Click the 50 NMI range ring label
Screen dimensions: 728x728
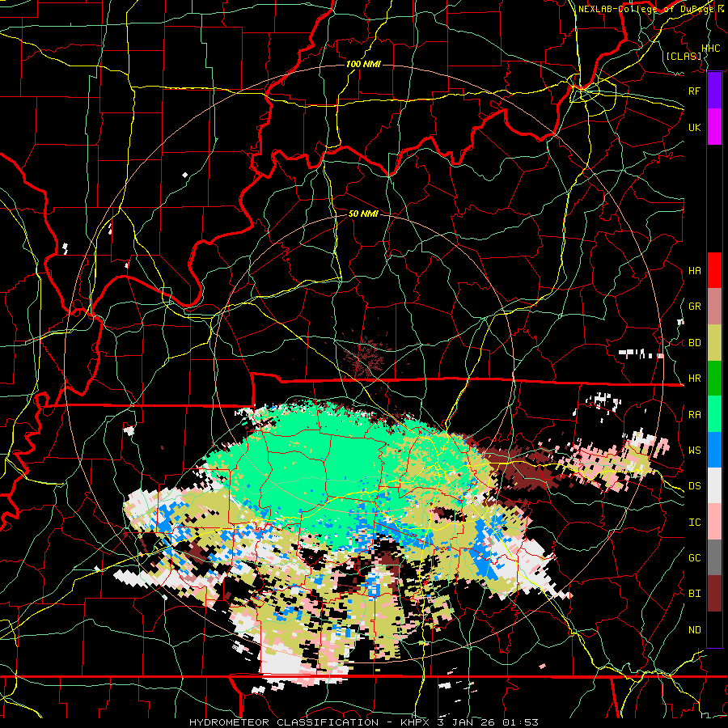(x=363, y=214)
